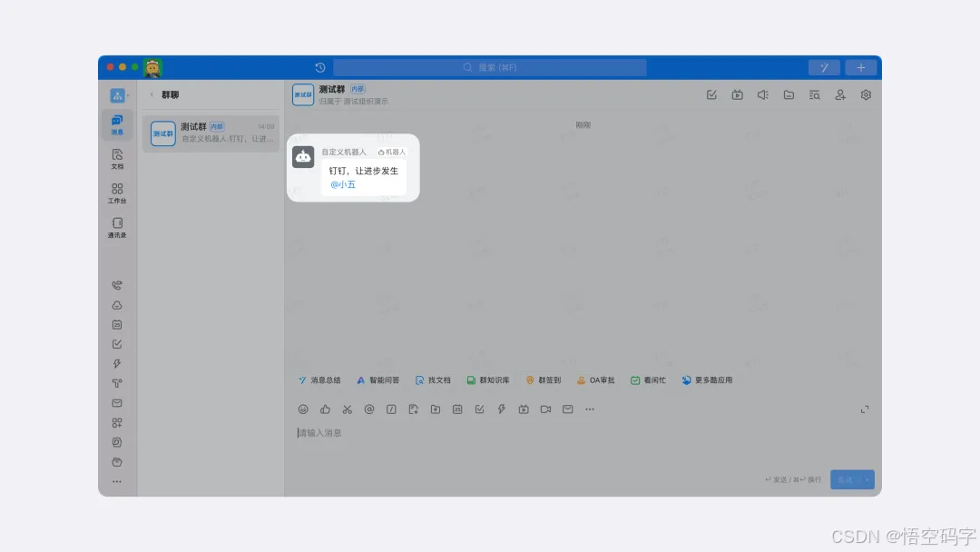Click the @ mention icon in toolbar

(369, 409)
